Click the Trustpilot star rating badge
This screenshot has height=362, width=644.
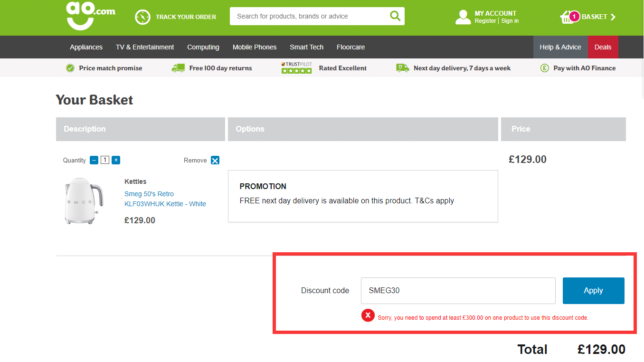tap(296, 67)
